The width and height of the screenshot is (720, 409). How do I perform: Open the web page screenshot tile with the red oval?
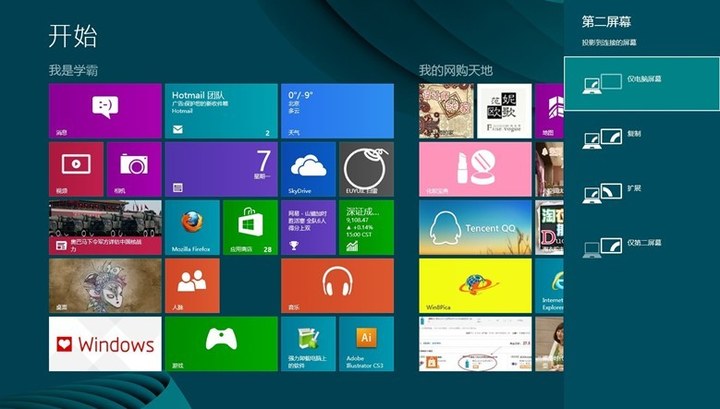pos(475,344)
